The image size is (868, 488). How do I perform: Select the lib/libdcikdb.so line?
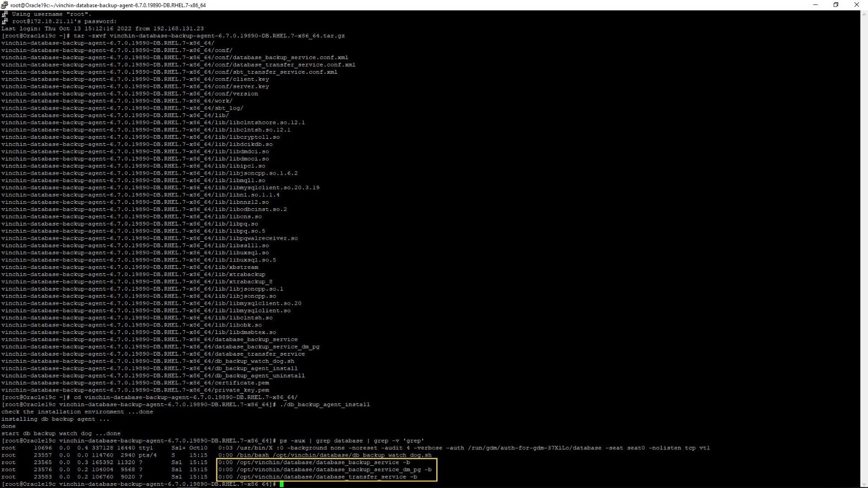pos(137,144)
